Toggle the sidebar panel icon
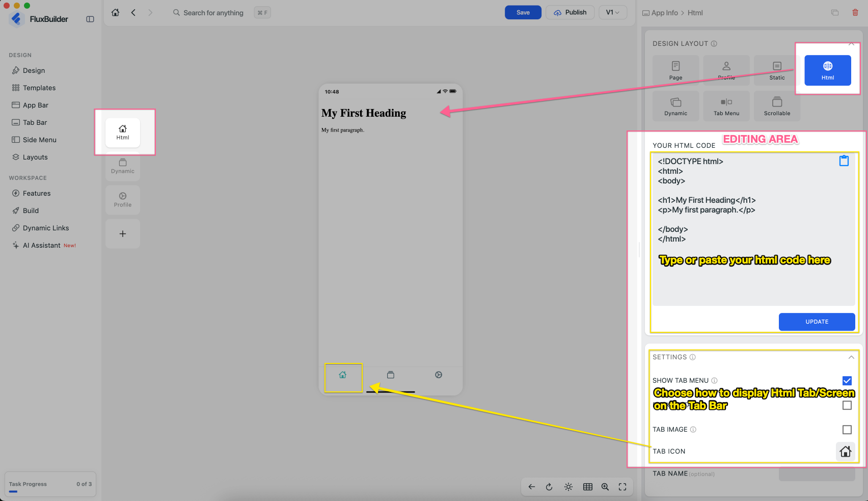The height and width of the screenshot is (501, 868). [x=90, y=19]
